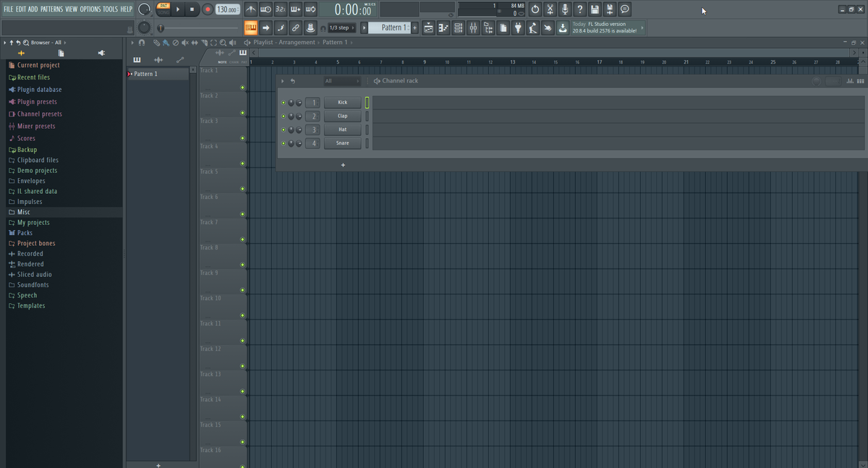Open the plugin picker plug icon
Image resolution: width=868 pixels, height=468 pixels.
pyautogui.click(x=518, y=27)
